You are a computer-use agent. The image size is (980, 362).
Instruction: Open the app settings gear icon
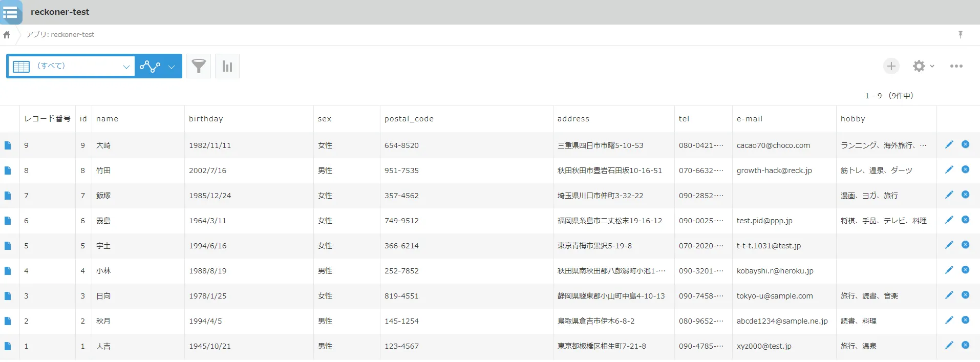pyautogui.click(x=919, y=66)
